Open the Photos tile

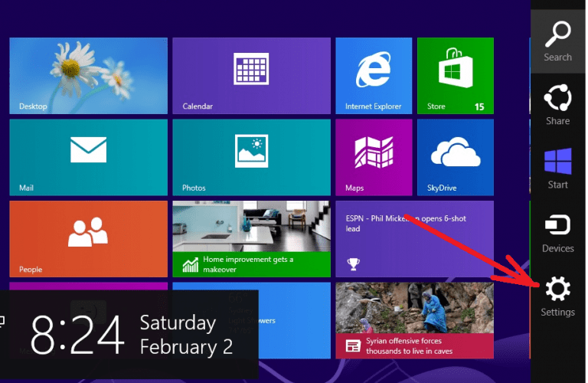click(x=252, y=158)
